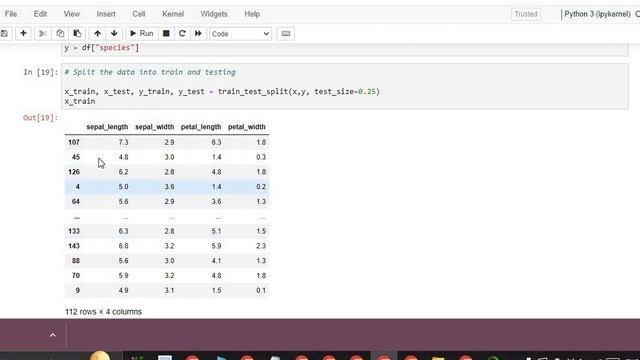Insert a new cell below with plus icon
Viewport: 640px width, 360px height.
tap(23, 33)
